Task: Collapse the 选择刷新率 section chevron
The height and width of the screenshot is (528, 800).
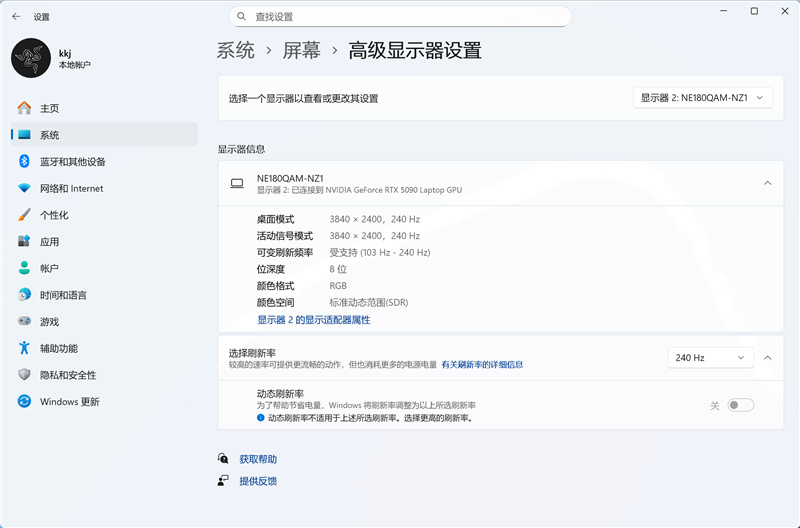Action: click(x=767, y=358)
